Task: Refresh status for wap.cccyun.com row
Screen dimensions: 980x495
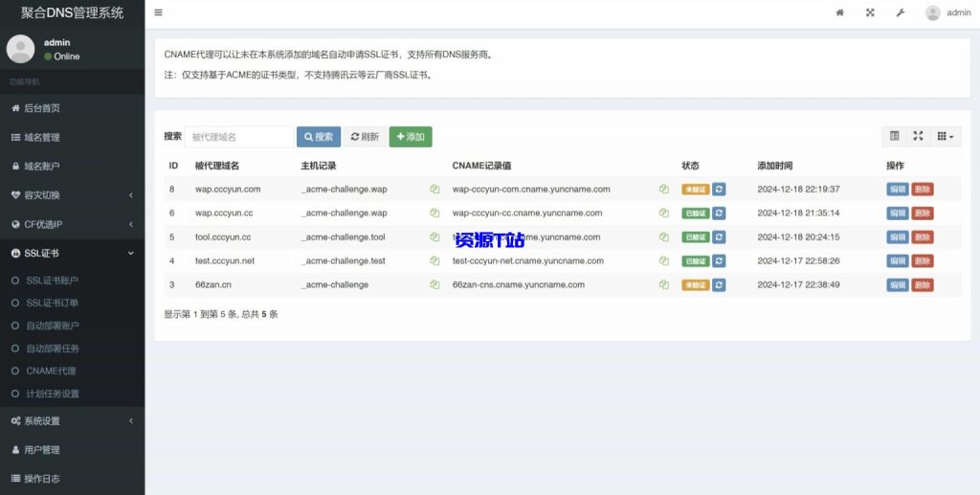Action: tap(719, 189)
